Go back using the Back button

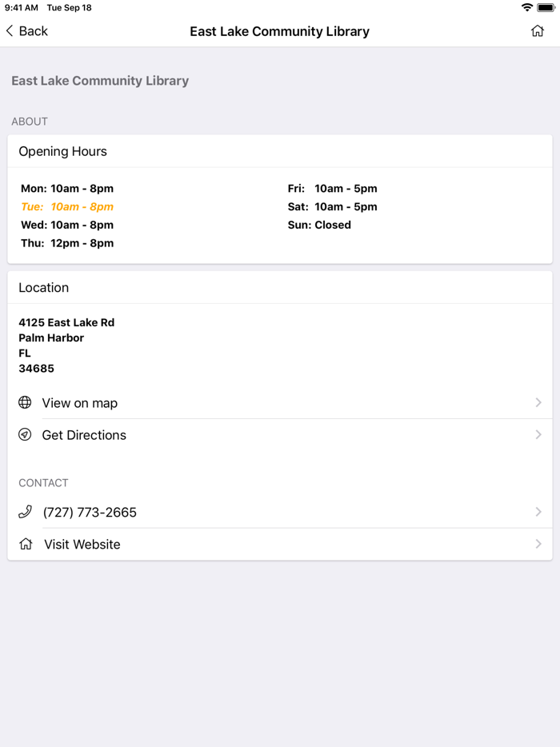[27, 31]
